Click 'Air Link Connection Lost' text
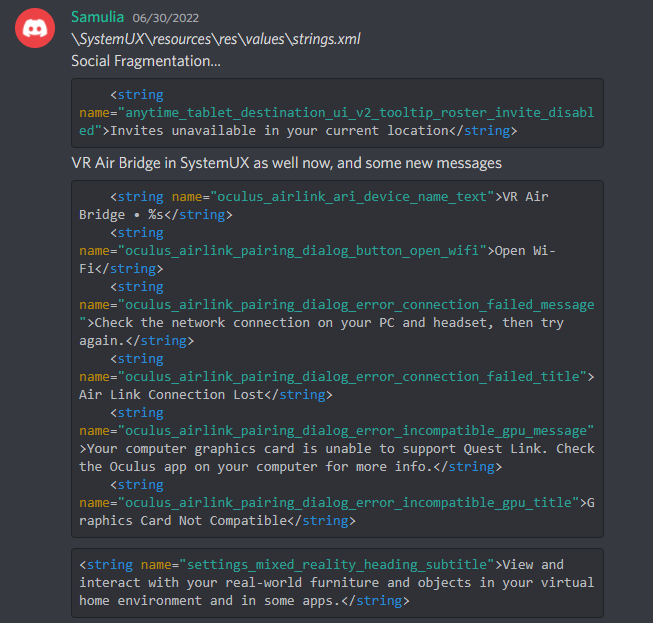This screenshot has width=653, height=623. [x=172, y=395]
